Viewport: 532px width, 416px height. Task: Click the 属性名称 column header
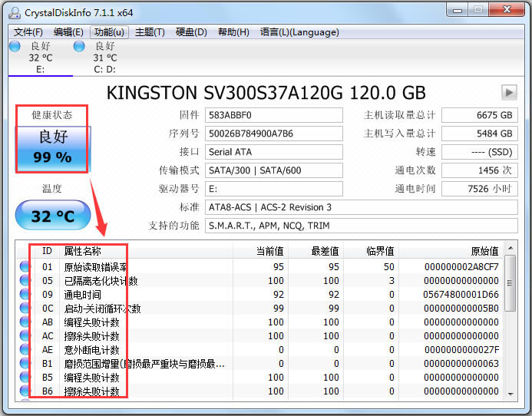point(82,251)
